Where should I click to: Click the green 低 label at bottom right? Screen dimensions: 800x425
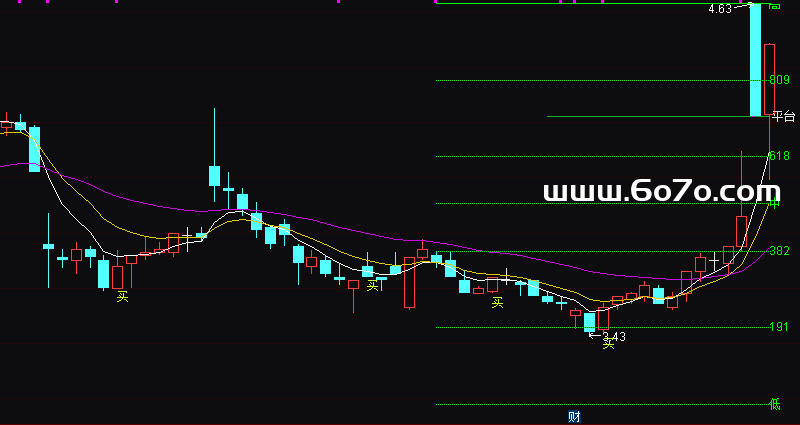point(774,404)
